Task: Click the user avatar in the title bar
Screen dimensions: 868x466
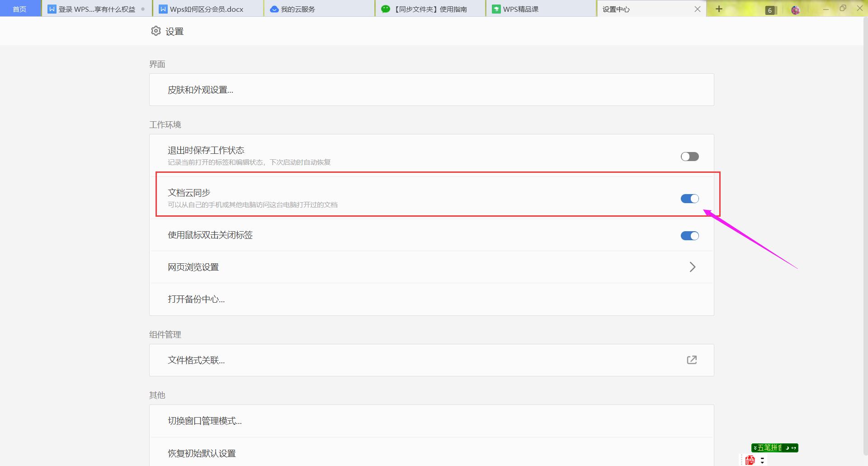Action: tap(796, 9)
